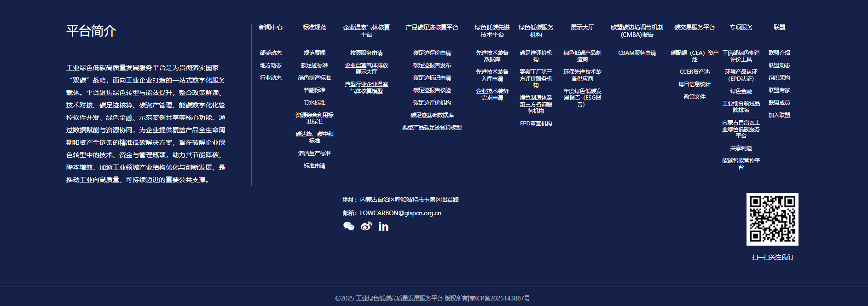This screenshot has height=306, width=868.
Task: Open 绿色低碳先进技术平台 heading
Action: [x=492, y=31]
